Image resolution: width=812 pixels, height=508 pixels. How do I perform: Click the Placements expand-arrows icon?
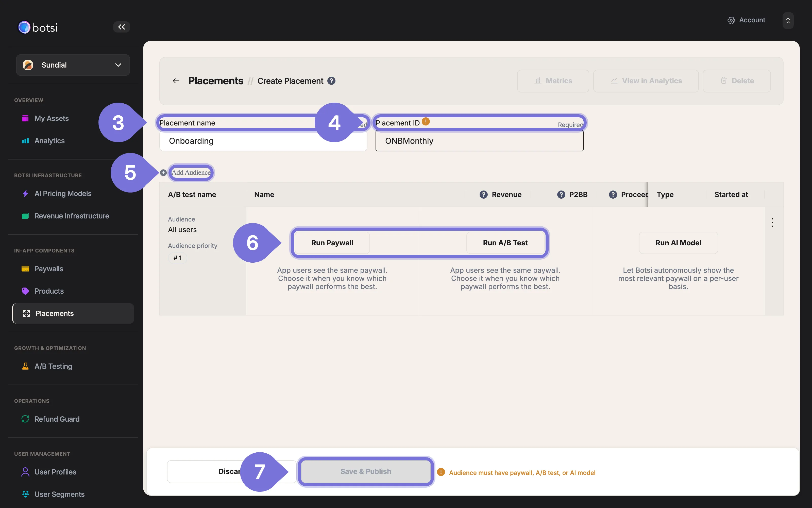[x=26, y=313]
